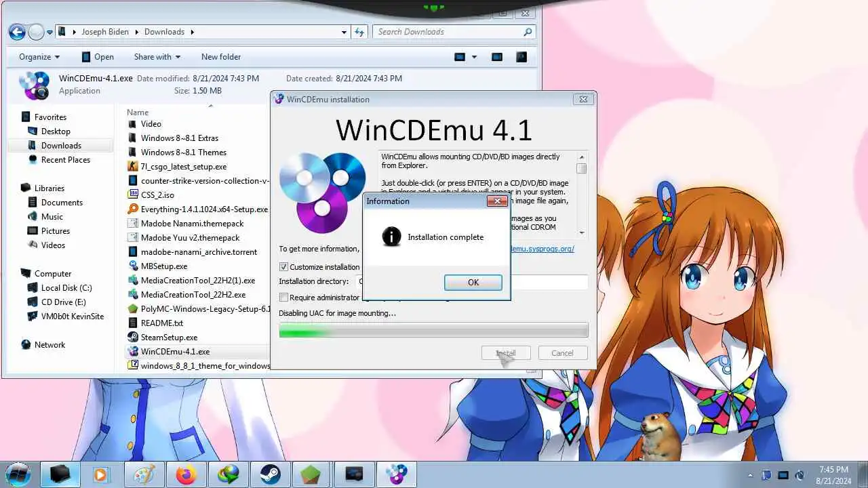Screen dimensions: 868x488
Task: Go back in the Explorer window
Action: (x=17, y=32)
